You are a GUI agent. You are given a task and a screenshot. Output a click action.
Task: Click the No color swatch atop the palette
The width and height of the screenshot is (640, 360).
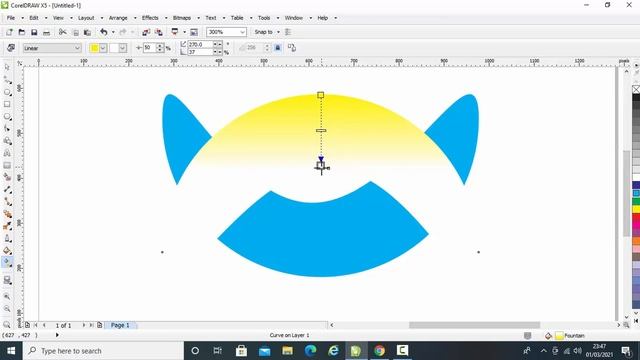pos(636,89)
